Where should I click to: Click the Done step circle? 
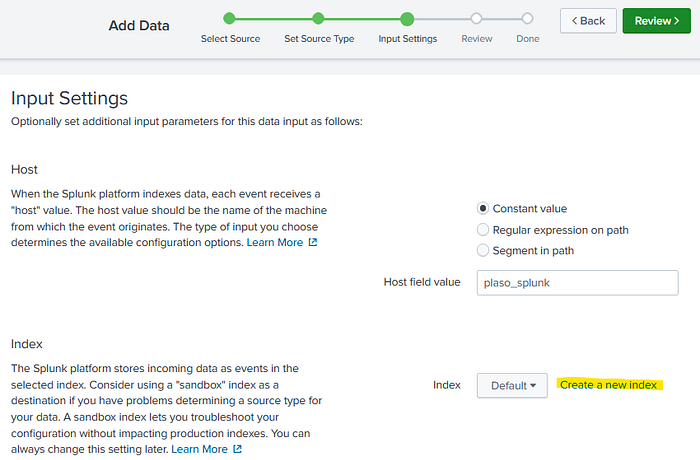pyautogui.click(x=527, y=18)
